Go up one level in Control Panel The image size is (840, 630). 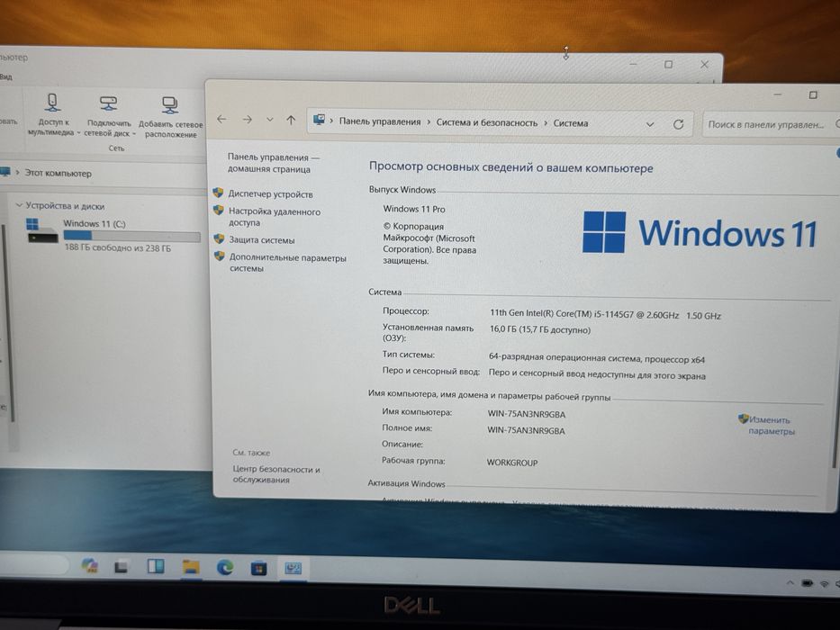291,120
